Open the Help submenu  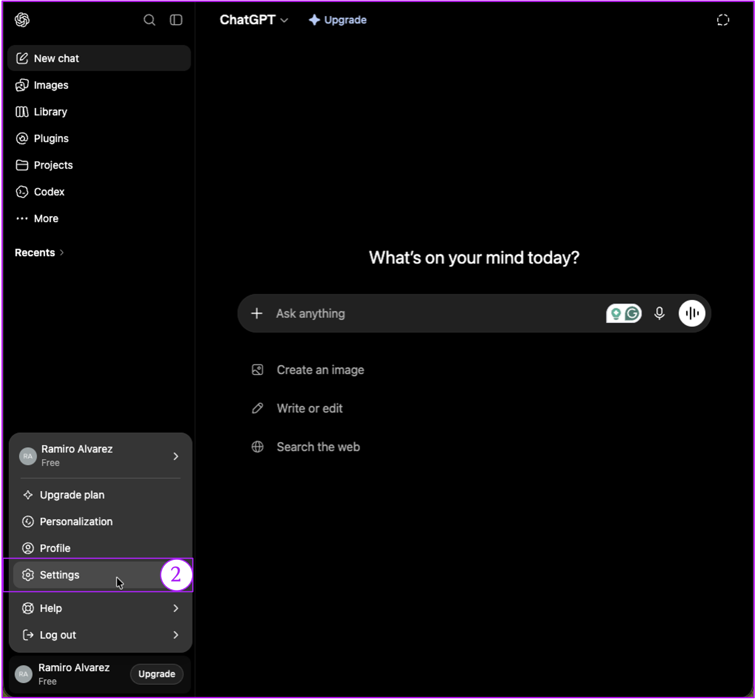click(x=100, y=608)
